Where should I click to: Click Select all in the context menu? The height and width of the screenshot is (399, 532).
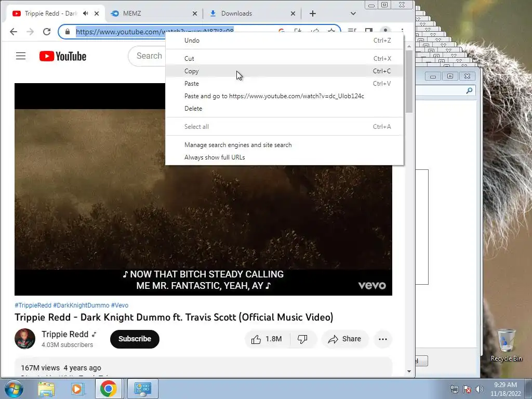click(284, 127)
